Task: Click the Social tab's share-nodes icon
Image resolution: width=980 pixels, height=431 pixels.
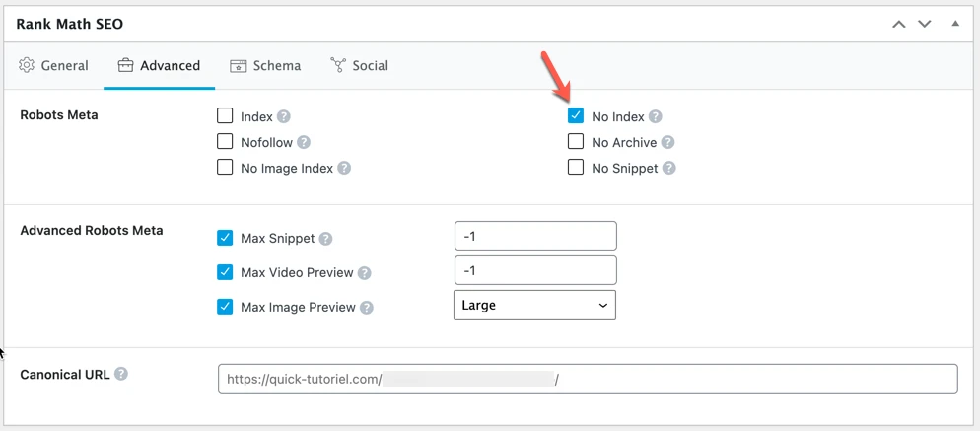Action: (x=338, y=66)
